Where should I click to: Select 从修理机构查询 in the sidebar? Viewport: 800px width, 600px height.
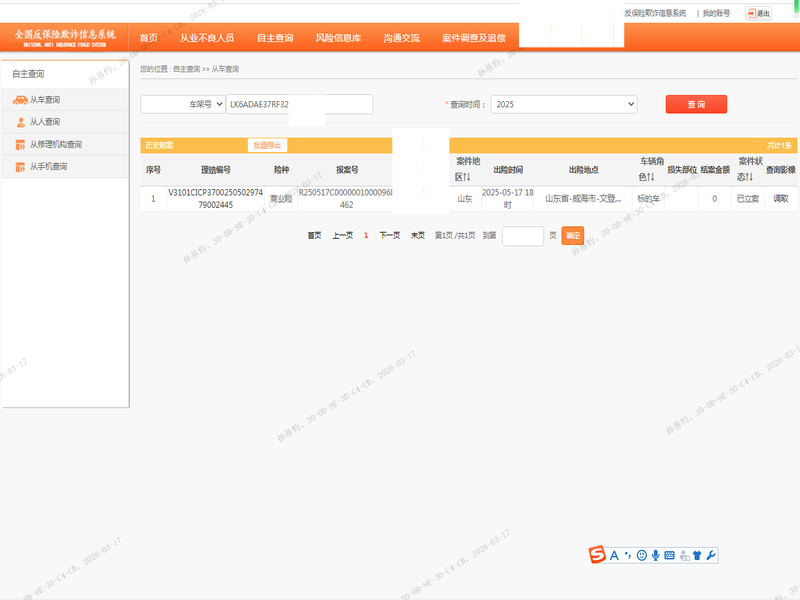pos(65,144)
